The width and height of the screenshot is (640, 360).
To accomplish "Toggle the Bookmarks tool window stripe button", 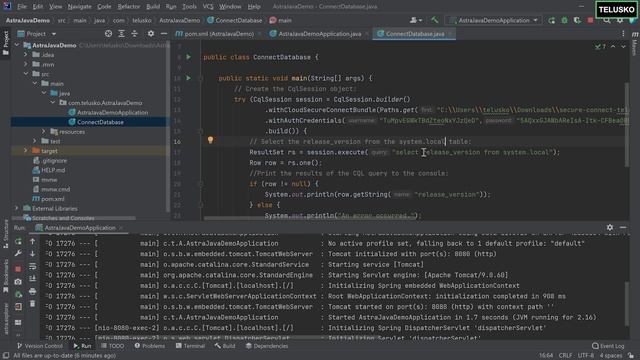I will [5, 276].
